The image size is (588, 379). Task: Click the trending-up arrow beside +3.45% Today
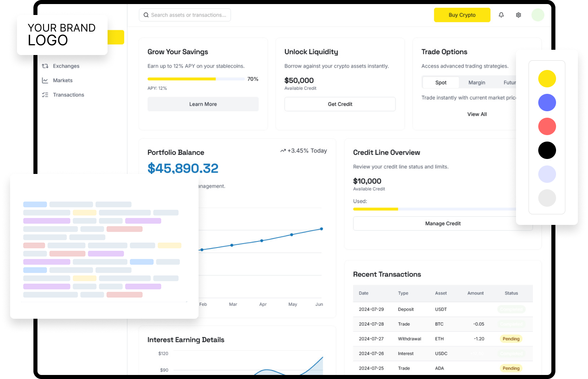[283, 150]
